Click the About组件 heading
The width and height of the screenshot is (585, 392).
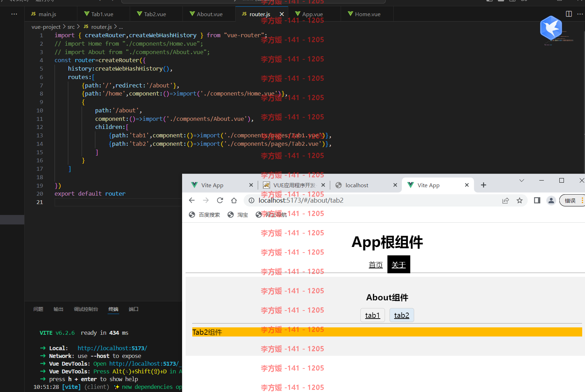pos(387,298)
